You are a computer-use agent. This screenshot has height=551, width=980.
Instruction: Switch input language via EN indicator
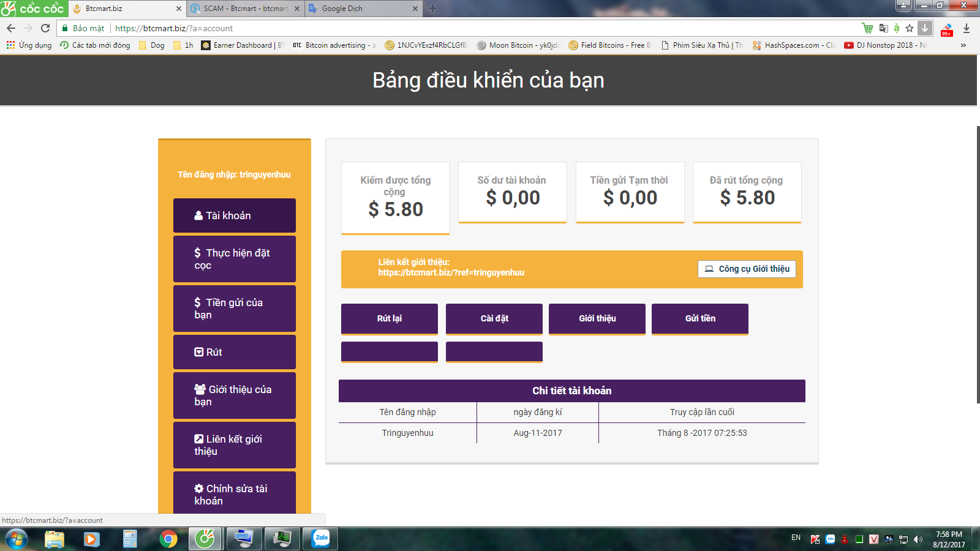click(x=796, y=538)
